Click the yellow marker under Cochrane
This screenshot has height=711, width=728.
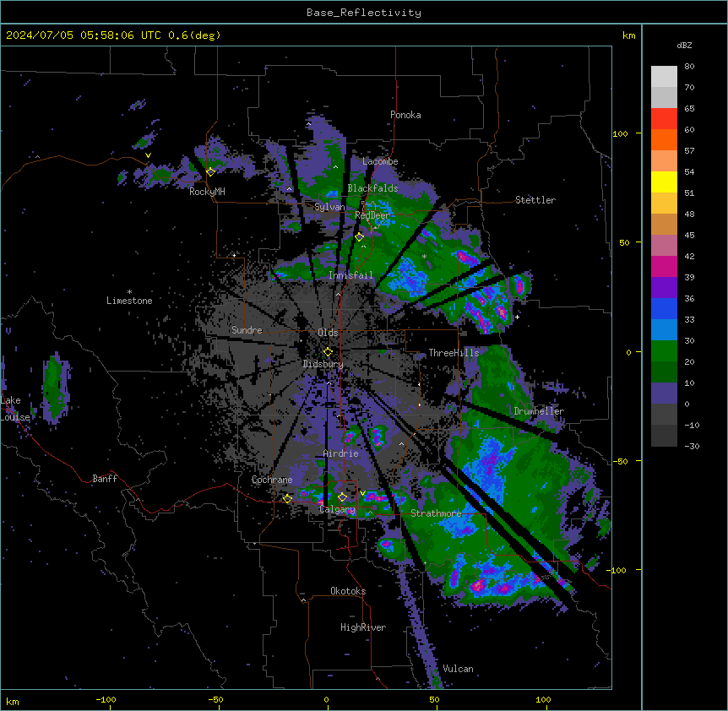pyautogui.click(x=287, y=498)
